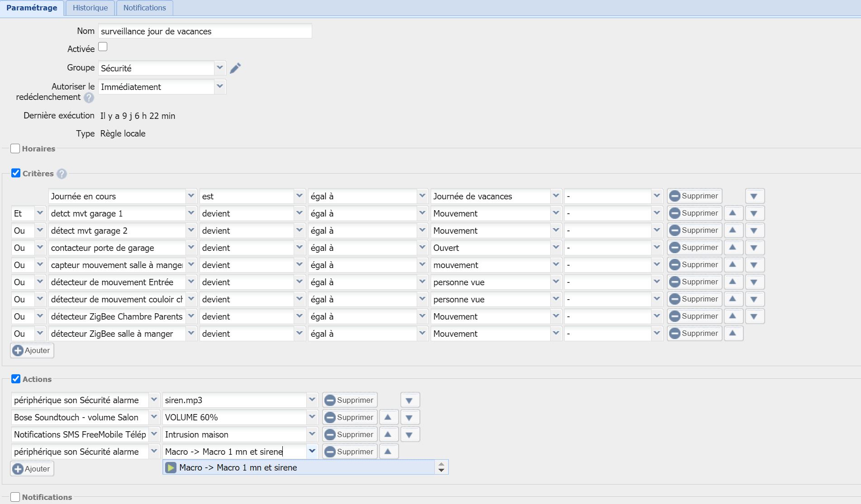The image size is (861, 504).
Task: Click the Nom input field
Action: coord(205,31)
